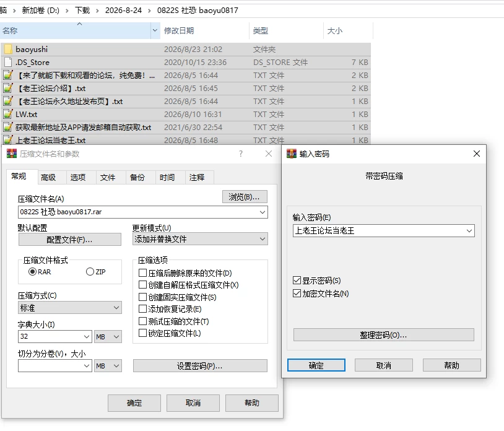Open the 字典大小 MB unit dropdown
The height and width of the screenshot is (431, 504).
[108, 336]
